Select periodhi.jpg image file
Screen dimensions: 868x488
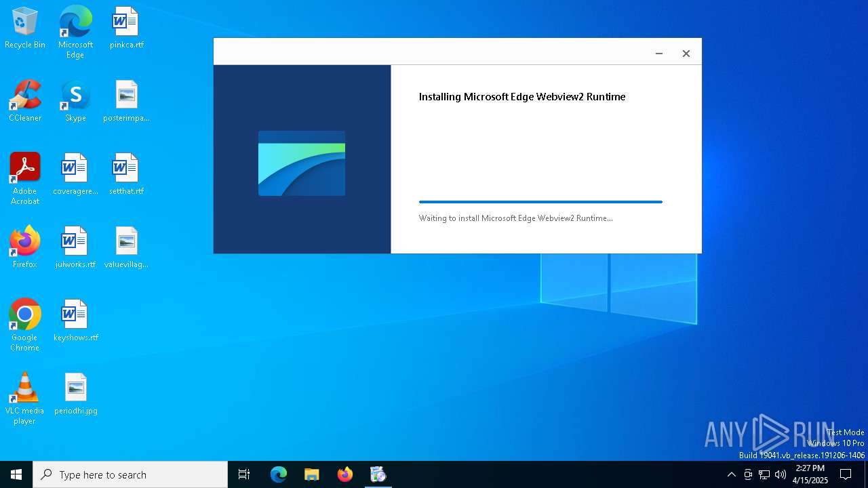75,394
